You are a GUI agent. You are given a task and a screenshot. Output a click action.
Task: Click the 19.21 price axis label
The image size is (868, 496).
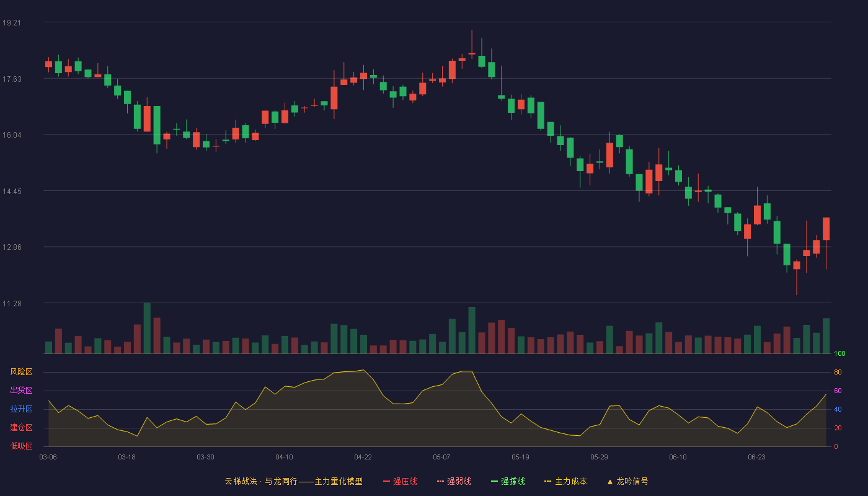pos(11,23)
